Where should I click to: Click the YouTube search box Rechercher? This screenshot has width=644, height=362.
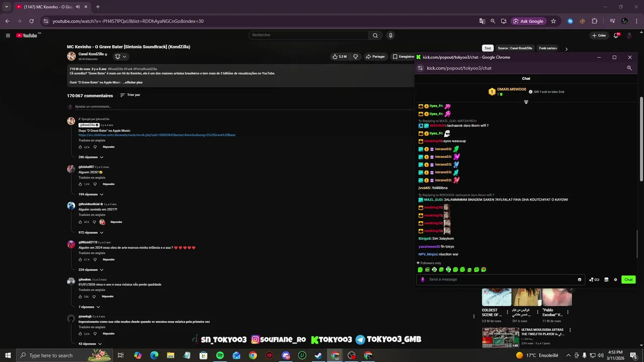tap(308, 35)
